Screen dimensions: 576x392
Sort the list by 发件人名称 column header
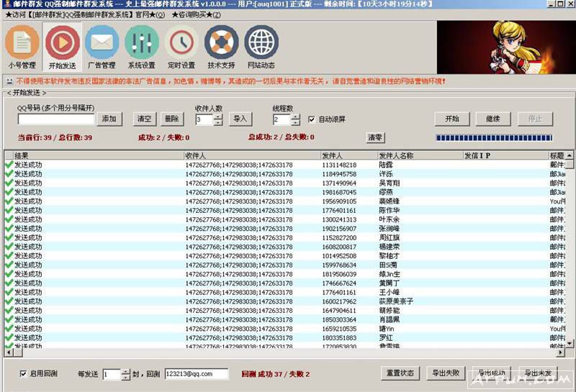click(x=418, y=155)
